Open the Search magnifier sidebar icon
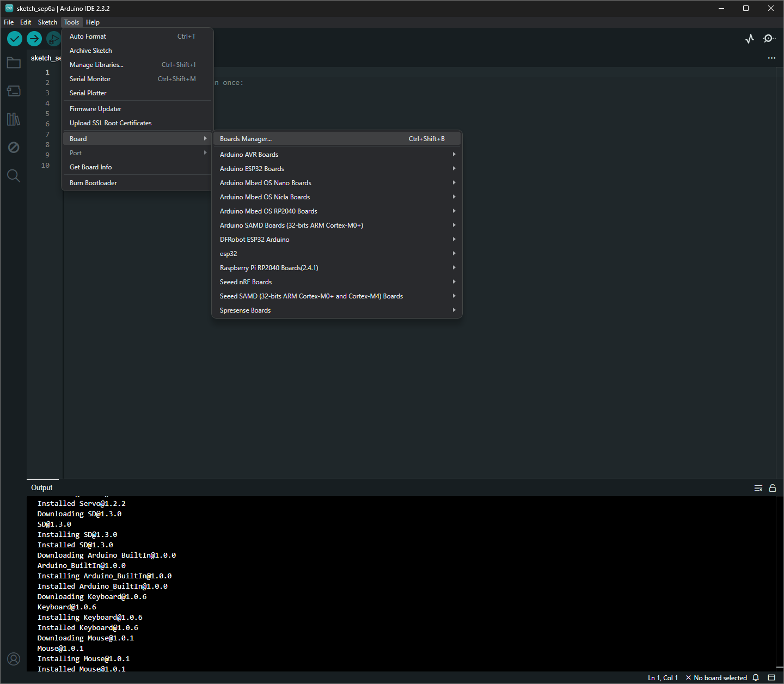The height and width of the screenshot is (684, 784). [x=14, y=176]
